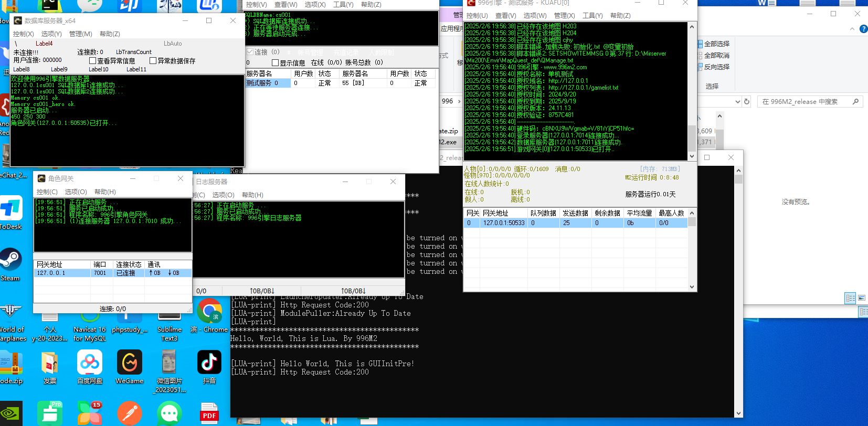Open the 百度网盘 desktop icon
Viewport: 868px width, 426px height.
(90, 363)
